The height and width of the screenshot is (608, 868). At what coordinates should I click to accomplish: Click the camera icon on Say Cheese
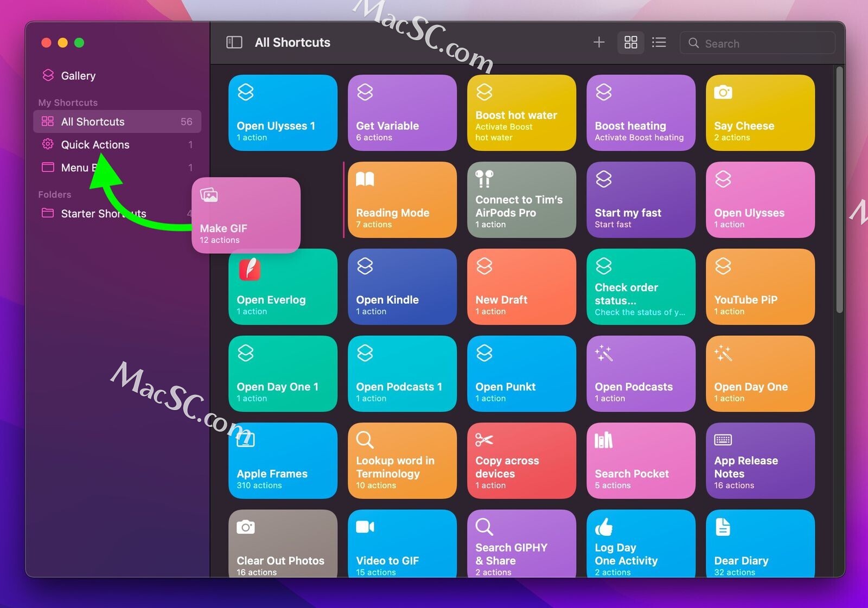723,92
